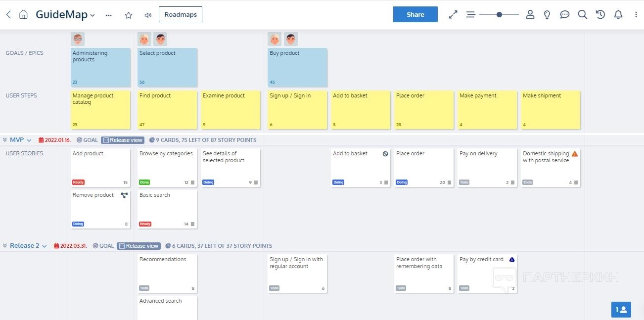Open the GuideMap title dropdown
Screen dimensions: 644x320
point(92,15)
